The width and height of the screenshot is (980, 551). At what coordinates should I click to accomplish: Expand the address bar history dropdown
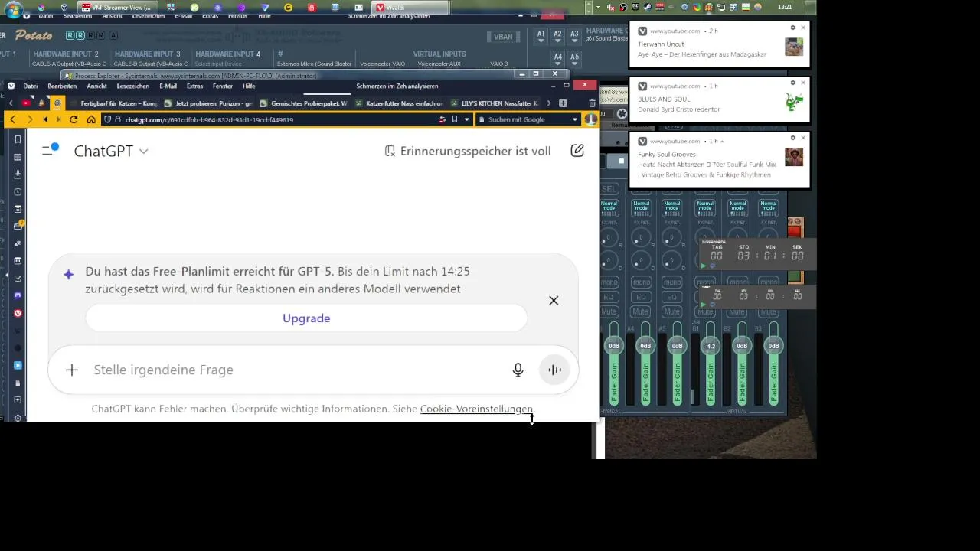[x=467, y=119]
